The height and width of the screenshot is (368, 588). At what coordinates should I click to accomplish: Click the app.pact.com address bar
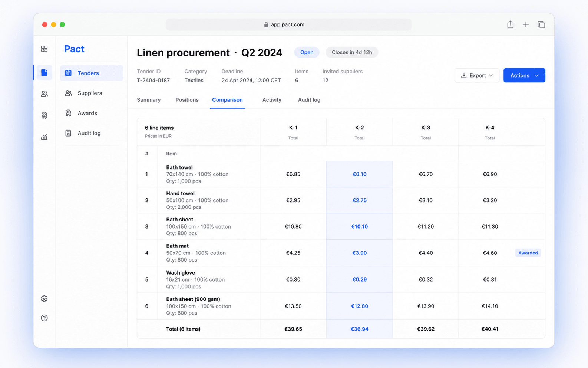pyautogui.click(x=288, y=24)
